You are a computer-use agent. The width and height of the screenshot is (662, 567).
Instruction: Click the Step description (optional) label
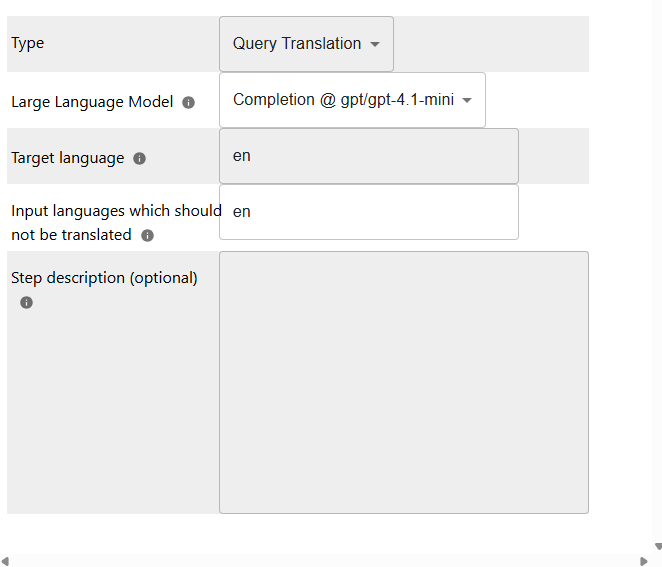pos(104,278)
